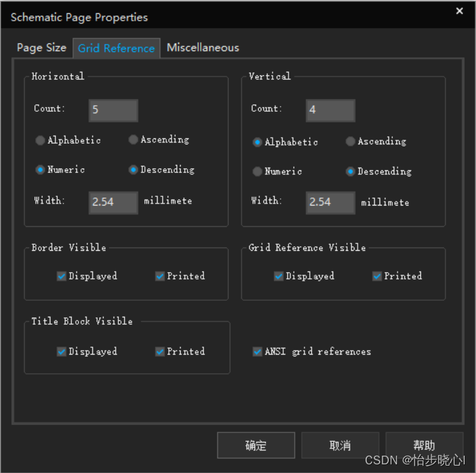Screen dimensions: 476x473
Task: Select Vertical Numeric radio button
Action: click(257, 172)
